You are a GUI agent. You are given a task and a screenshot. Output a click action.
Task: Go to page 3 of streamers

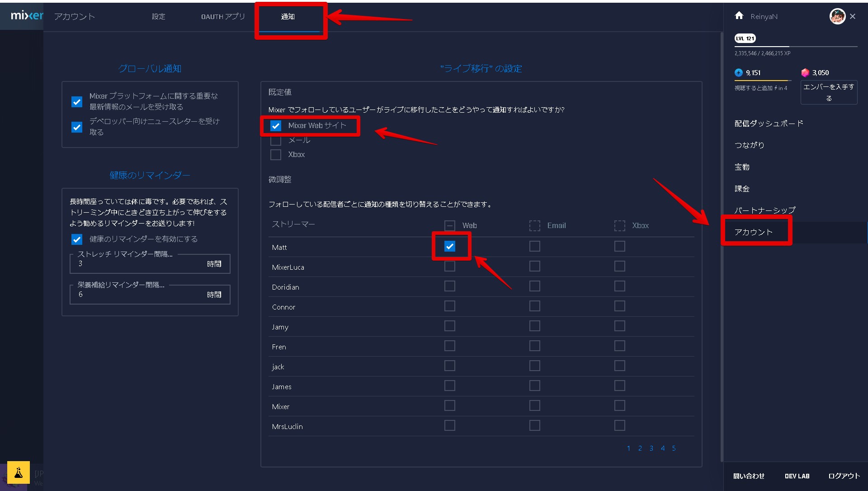pos(651,448)
